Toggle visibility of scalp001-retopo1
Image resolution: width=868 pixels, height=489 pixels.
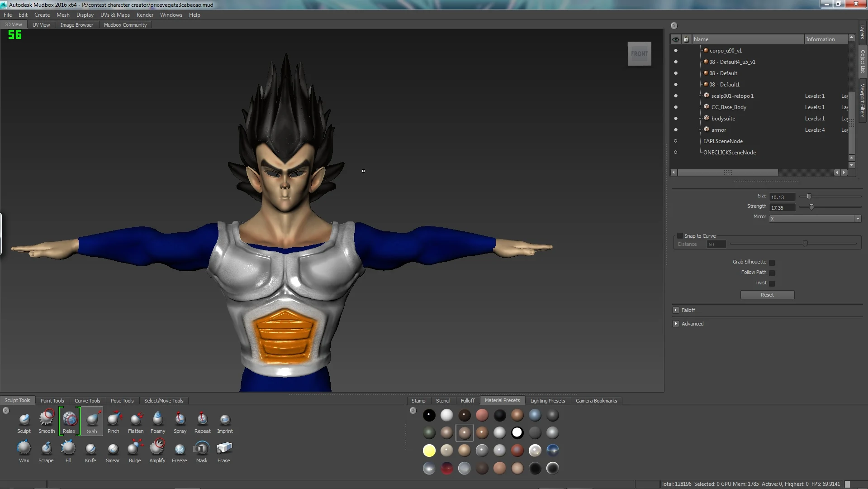675,96
